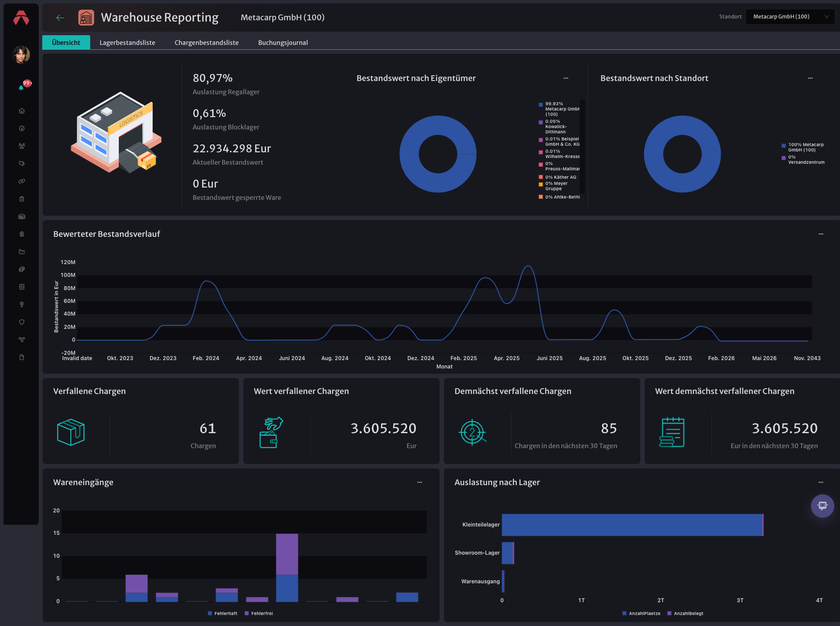This screenshot has width=840, height=626.
Task: Open the dashboard gauge sidebar icon
Action: point(22,129)
